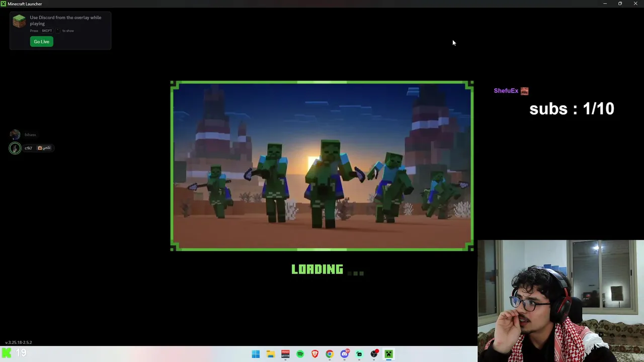Open Google Chrome from taskbar

(330, 354)
